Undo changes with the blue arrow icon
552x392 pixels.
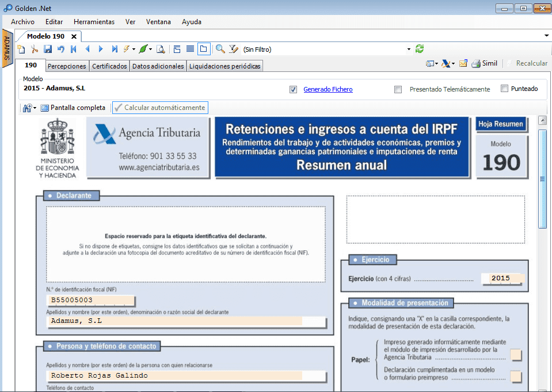pyautogui.click(x=61, y=50)
